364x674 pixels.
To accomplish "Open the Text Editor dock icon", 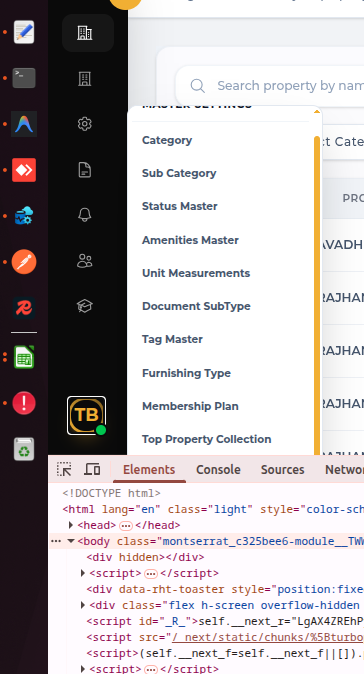I will coord(24,32).
